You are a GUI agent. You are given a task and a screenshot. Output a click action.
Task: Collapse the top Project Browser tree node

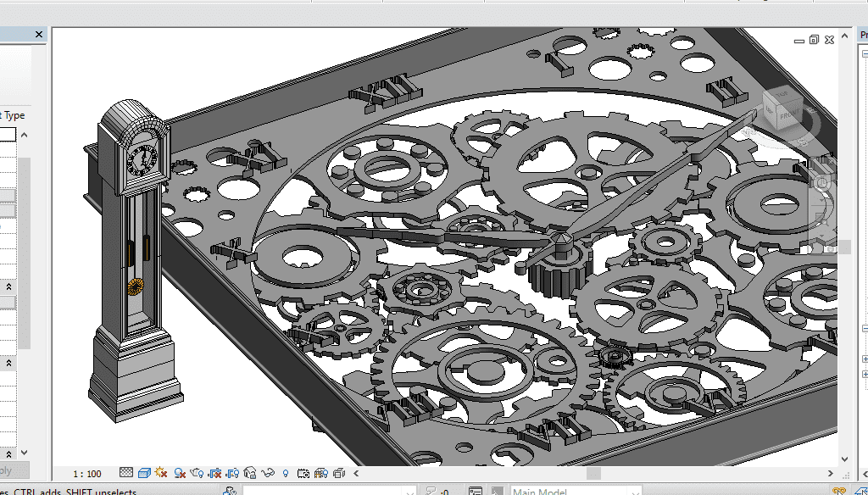[865, 53]
